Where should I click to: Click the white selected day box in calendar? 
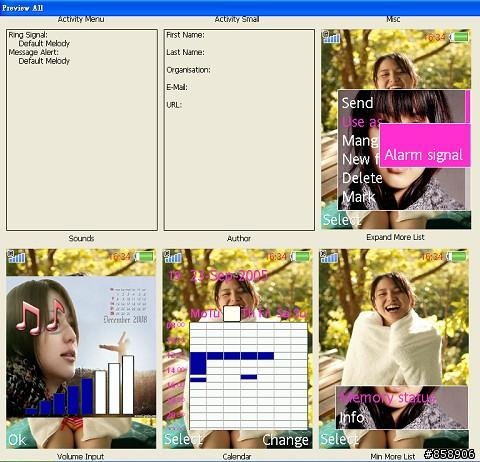pos(232,314)
